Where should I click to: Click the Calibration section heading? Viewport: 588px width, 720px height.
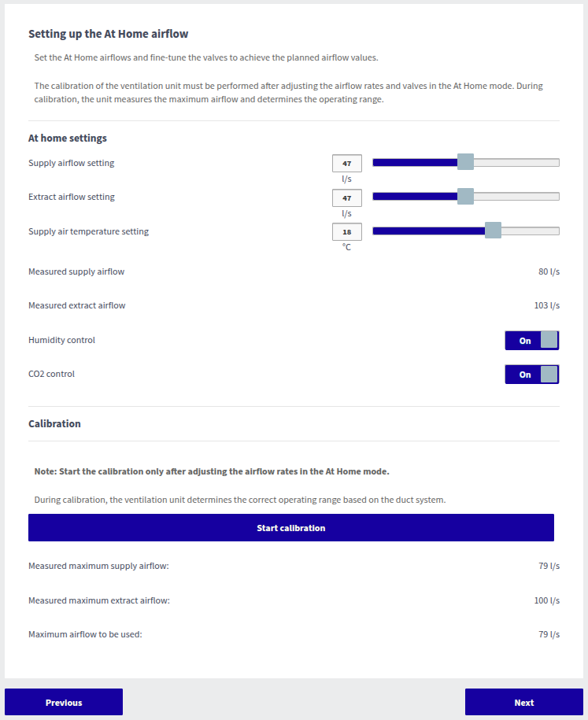click(54, 423)
